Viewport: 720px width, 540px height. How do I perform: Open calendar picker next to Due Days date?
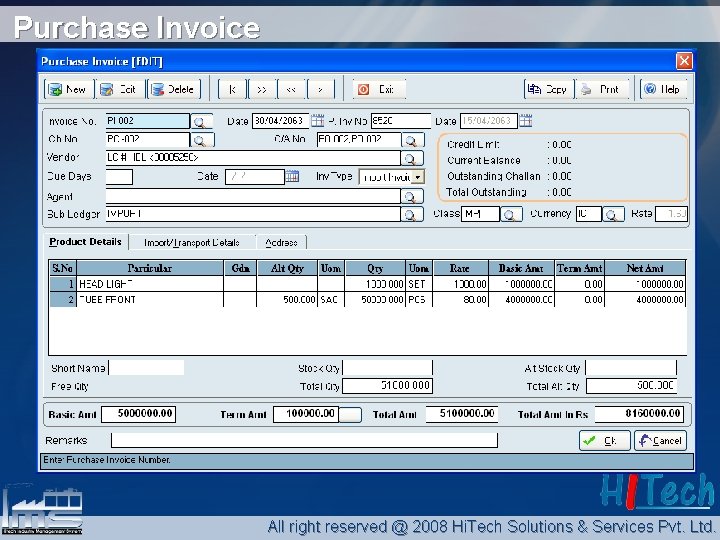(292, 176)
